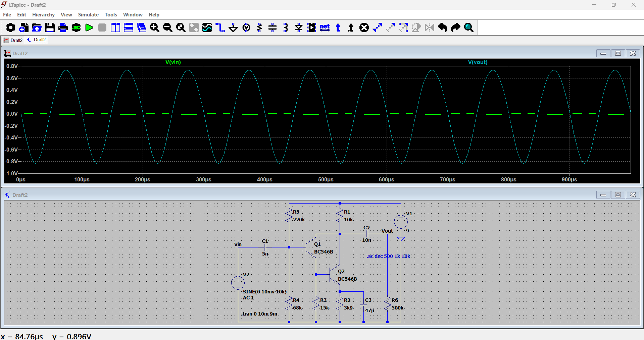Viewport: 644px width, 340px height.
Task: Maximize the Draft2 waveform pane
Action: (x=618, y=53)
